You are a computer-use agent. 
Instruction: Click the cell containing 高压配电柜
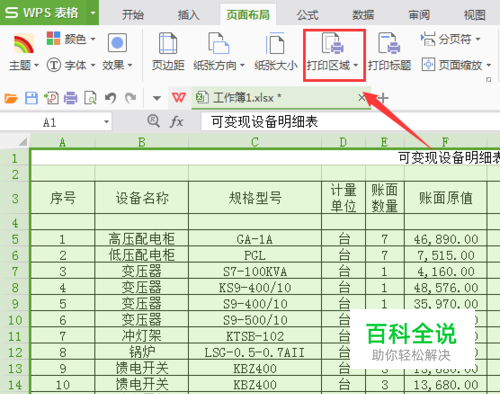[142, 239]
